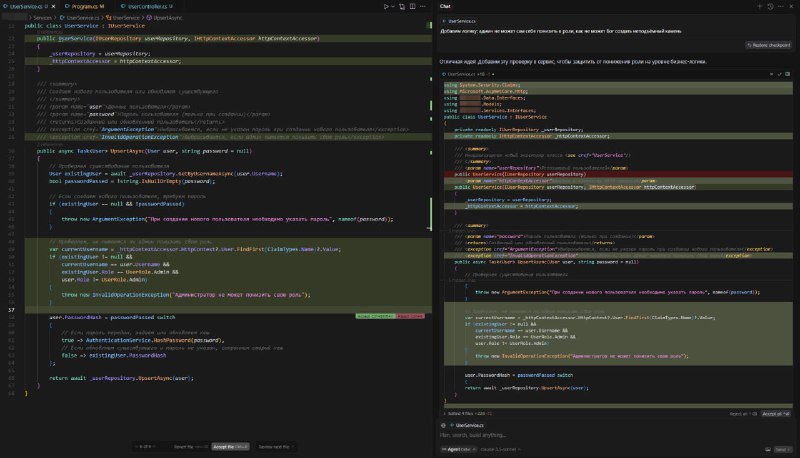This screenshot has height=458, width=800.
Task: Open chat history clock icon
Action: (770, 7)
